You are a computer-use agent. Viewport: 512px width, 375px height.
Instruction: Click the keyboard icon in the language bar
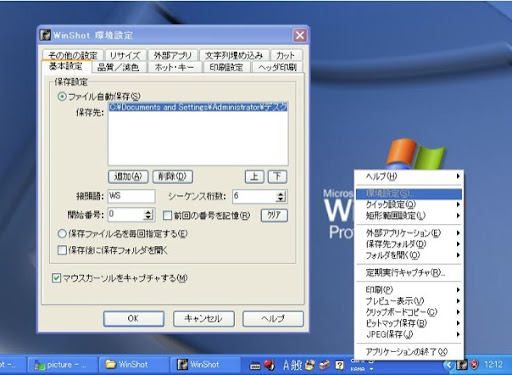point(255,366)
